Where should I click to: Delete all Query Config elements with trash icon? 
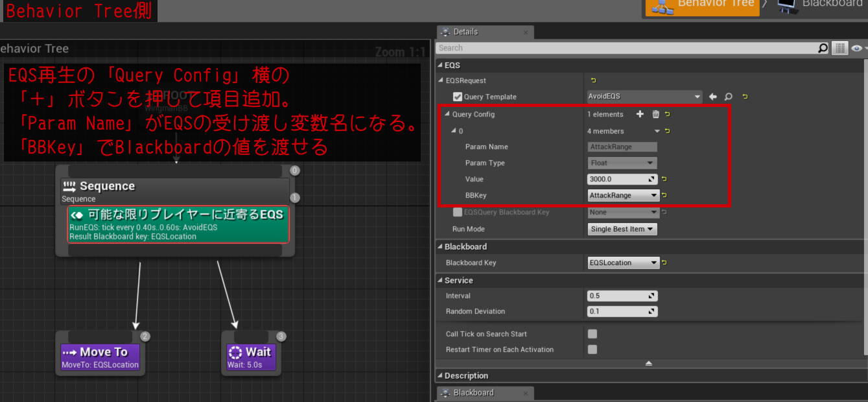pyautogui.click(x=655, y=114)
